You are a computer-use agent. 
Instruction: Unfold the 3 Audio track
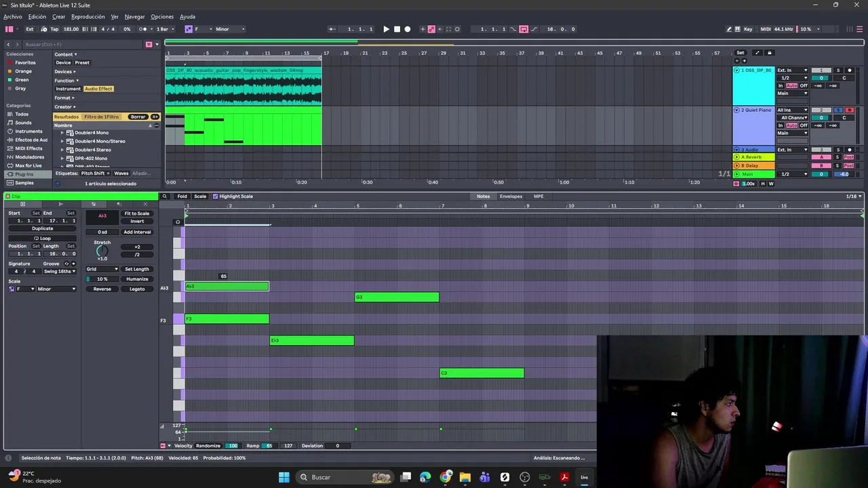[x=736, y=149]
